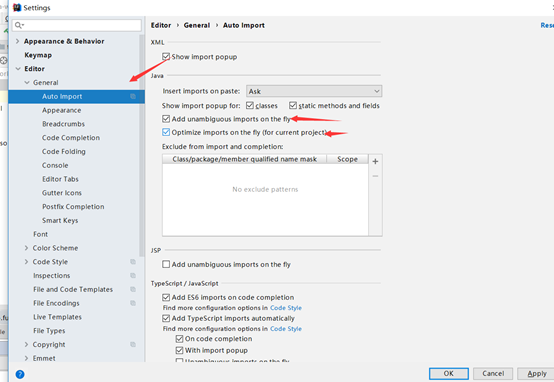Uncheck Java Add unambiguous imports on the fly
554x382 pixels.
[x=166, y=119]
